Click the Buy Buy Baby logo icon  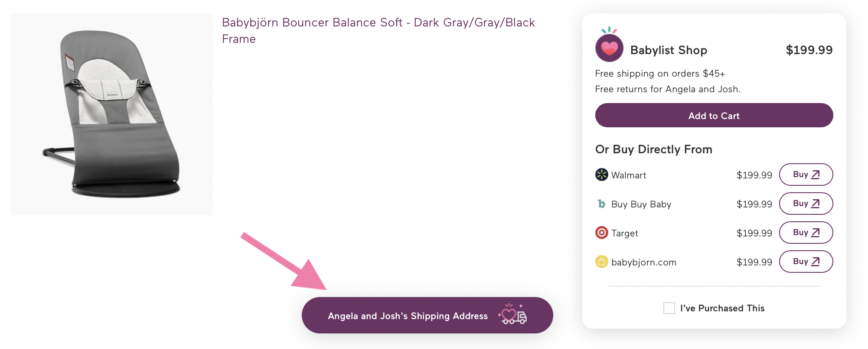click(601, 204)
